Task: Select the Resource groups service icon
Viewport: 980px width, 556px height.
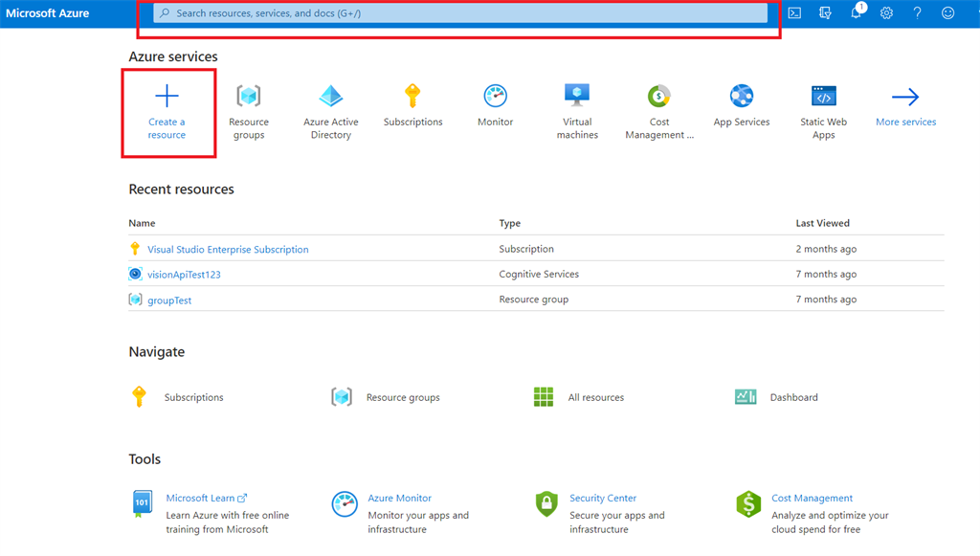Action: 249,96
